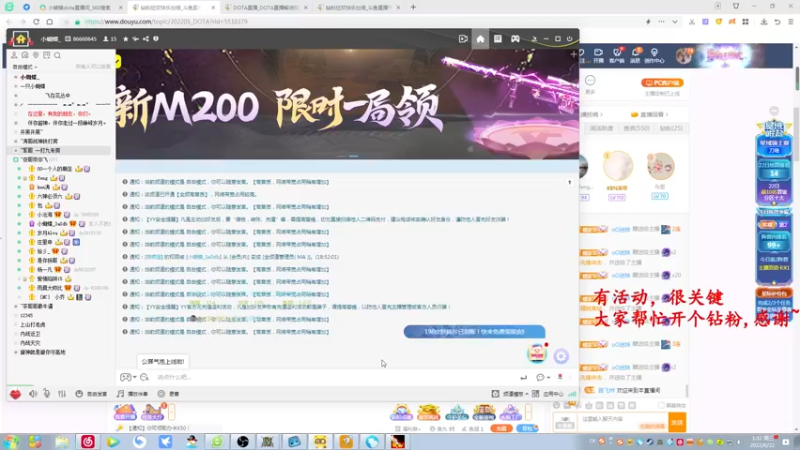Select the home tab icon in YY title bar
Image resolution: width=800 pixels, height=450 pixels.
(480, 39)
